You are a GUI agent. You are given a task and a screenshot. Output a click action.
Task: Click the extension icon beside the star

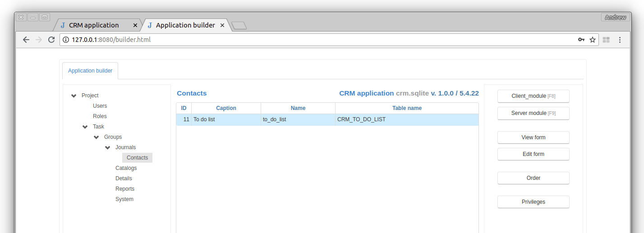pyautogui.click(x=606, y=40)
